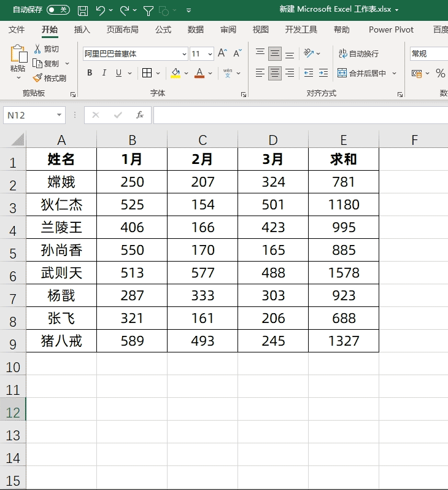
Task: Click the accounting number format icon
Action: (417, 74)
